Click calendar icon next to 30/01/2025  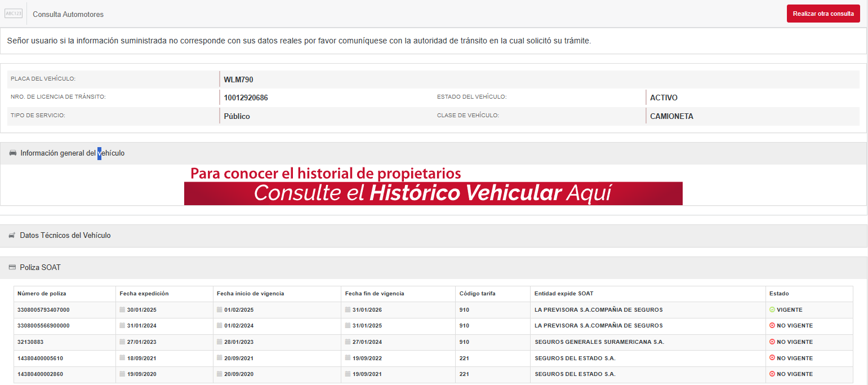122,310
